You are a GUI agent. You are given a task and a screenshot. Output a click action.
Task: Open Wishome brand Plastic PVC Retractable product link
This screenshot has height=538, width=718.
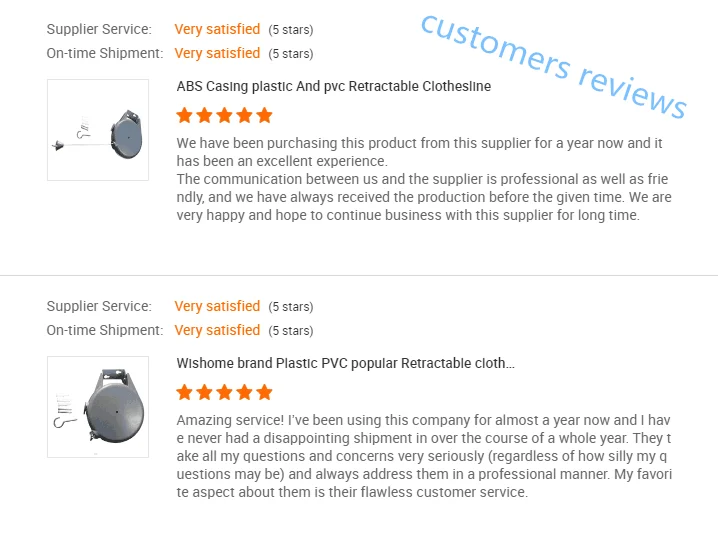[346, 363]
